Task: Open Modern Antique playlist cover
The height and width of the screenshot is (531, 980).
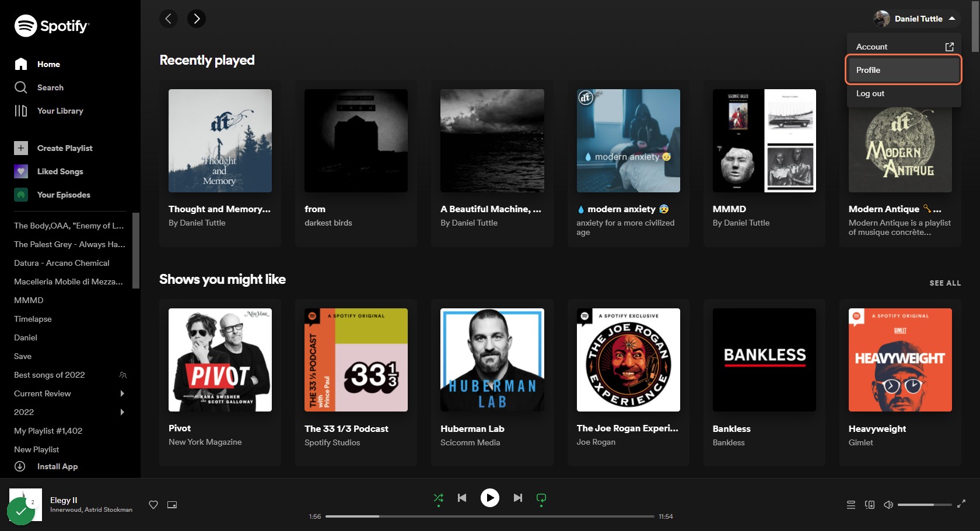Action: point(900,149)
